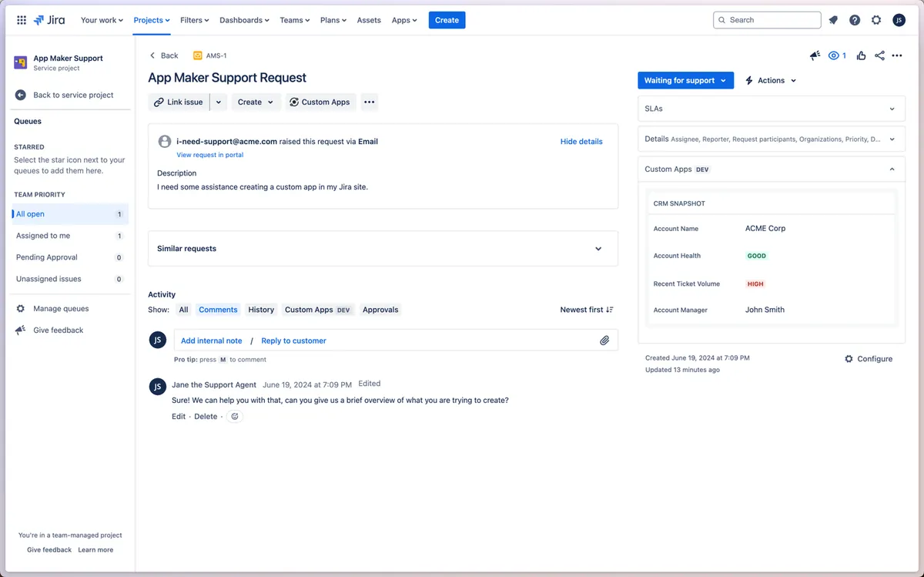Open the Teams menu
The width and height of the screenshot is (924, 577).
click(x=294, y=20)
